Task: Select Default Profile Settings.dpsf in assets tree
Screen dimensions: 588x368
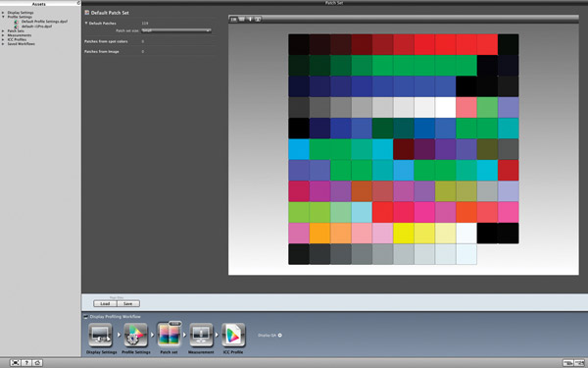Action: coord(44,22)
